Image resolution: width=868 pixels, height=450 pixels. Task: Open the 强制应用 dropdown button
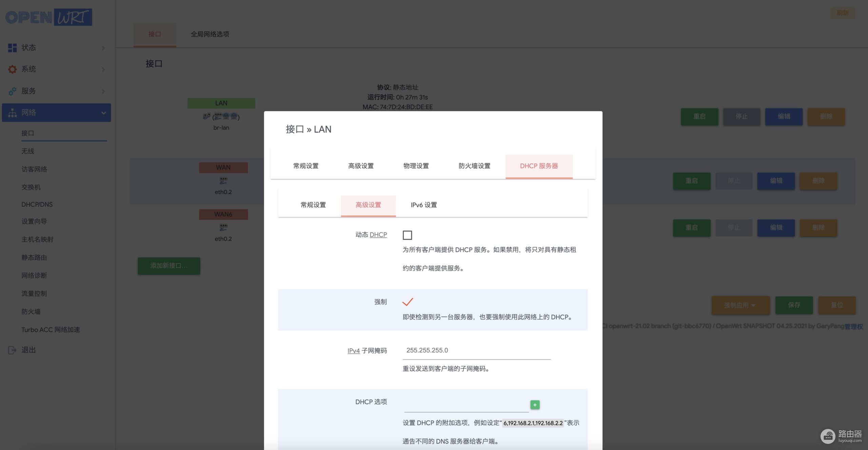741,305
